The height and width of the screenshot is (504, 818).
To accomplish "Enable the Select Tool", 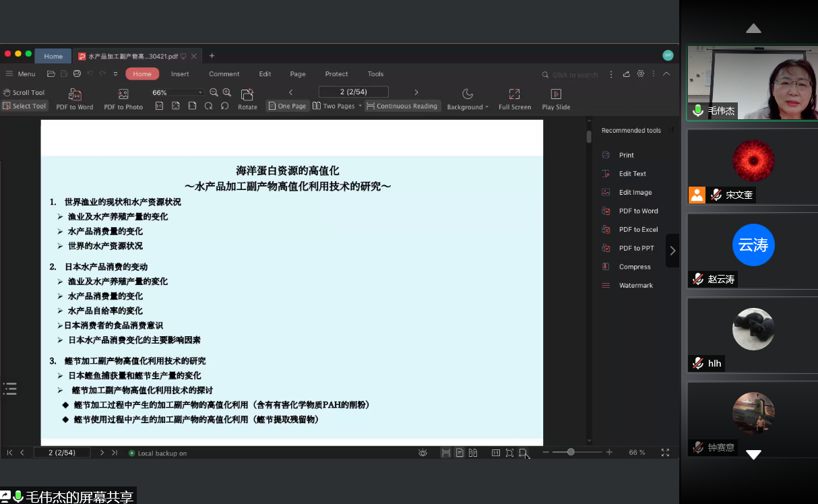I will (24, 106).
